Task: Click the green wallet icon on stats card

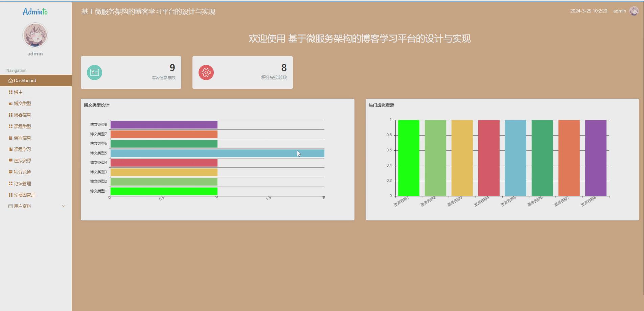Action: (95, 72)
